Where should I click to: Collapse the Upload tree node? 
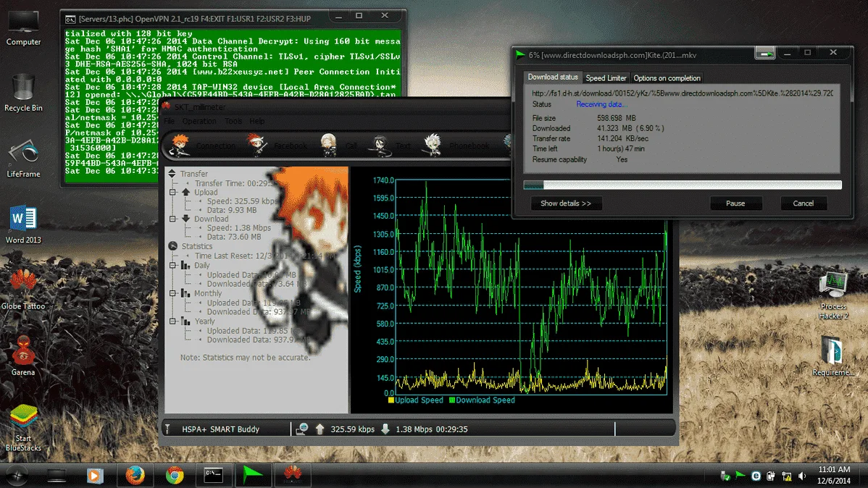coord(172,193)
